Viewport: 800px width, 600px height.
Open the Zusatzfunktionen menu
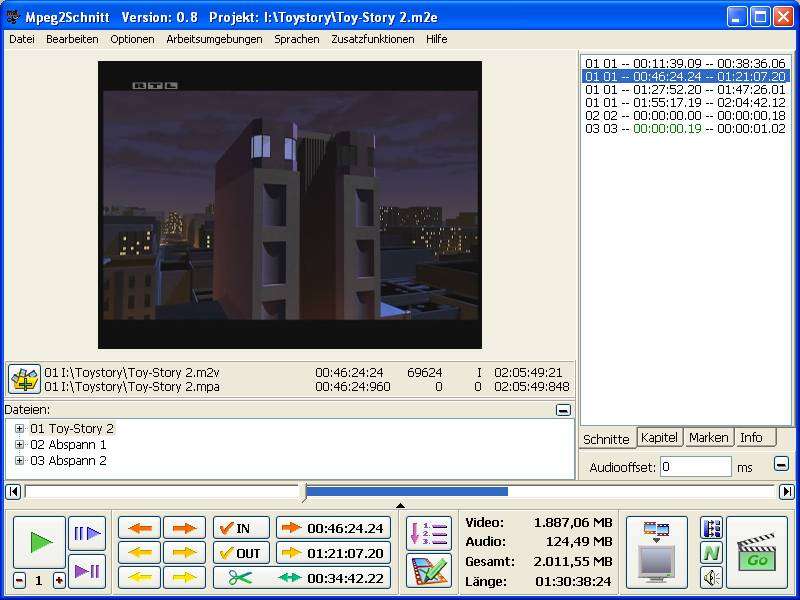point(372,39)
